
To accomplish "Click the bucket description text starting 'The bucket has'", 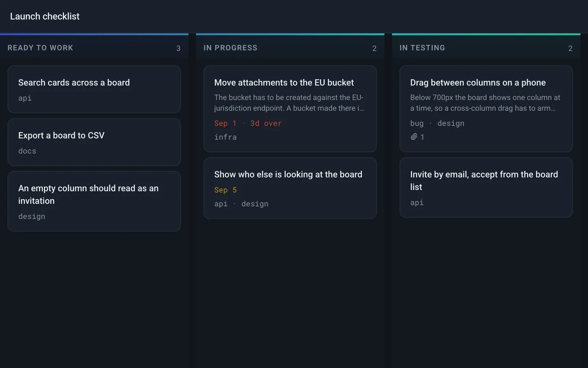I will tap(289, 103).
